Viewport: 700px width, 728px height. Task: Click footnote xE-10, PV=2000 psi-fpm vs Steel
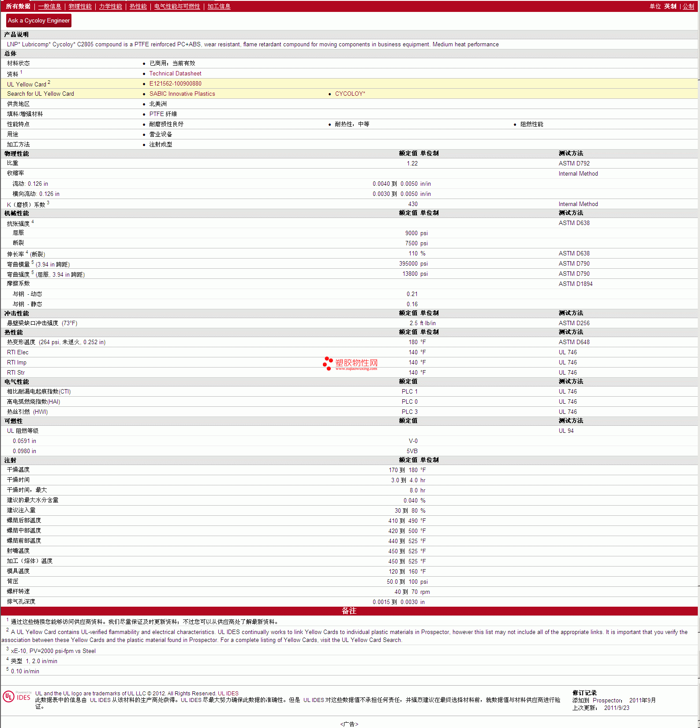(53, 651)
